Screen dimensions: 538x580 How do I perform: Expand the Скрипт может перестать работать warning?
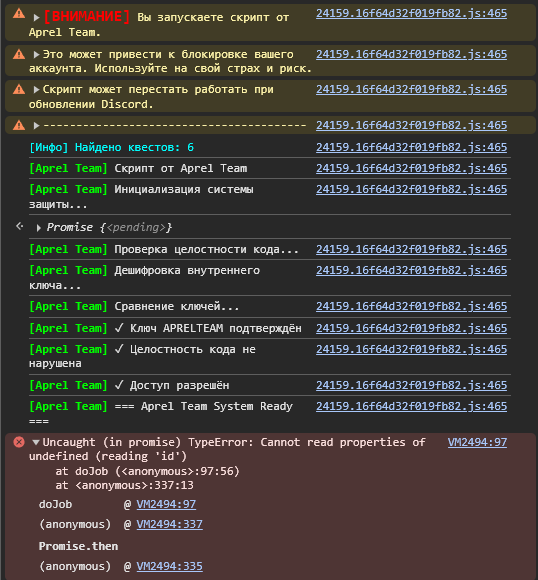tap(36, 90)
